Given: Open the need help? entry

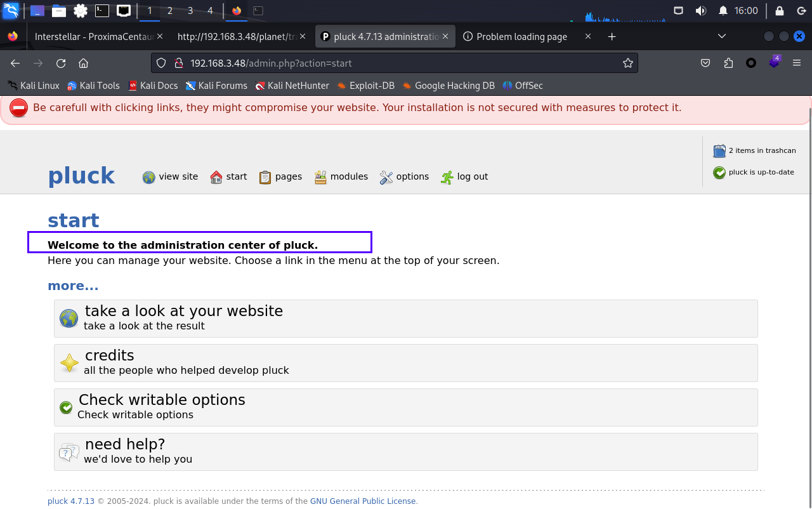Looking at the screenshot, I should (406, 452).
